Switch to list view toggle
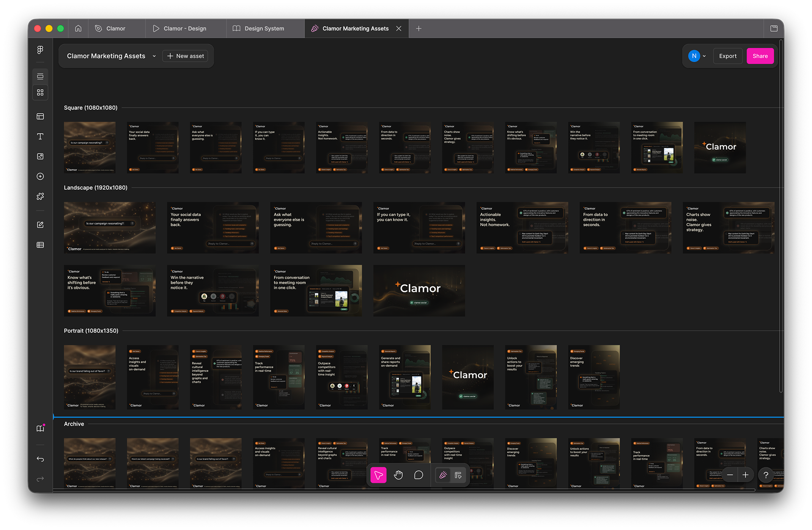The image size is (812, 530). click(x=40, y=76)
